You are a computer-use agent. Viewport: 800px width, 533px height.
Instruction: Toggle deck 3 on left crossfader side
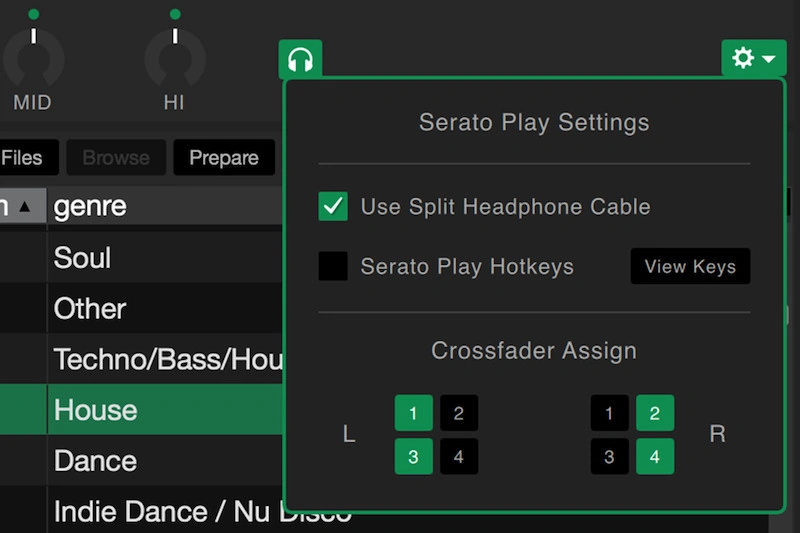[x=414, y=456]
